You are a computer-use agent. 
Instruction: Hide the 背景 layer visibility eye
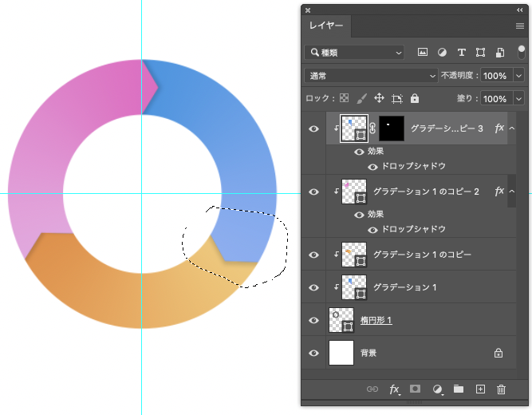coord(313,354)
